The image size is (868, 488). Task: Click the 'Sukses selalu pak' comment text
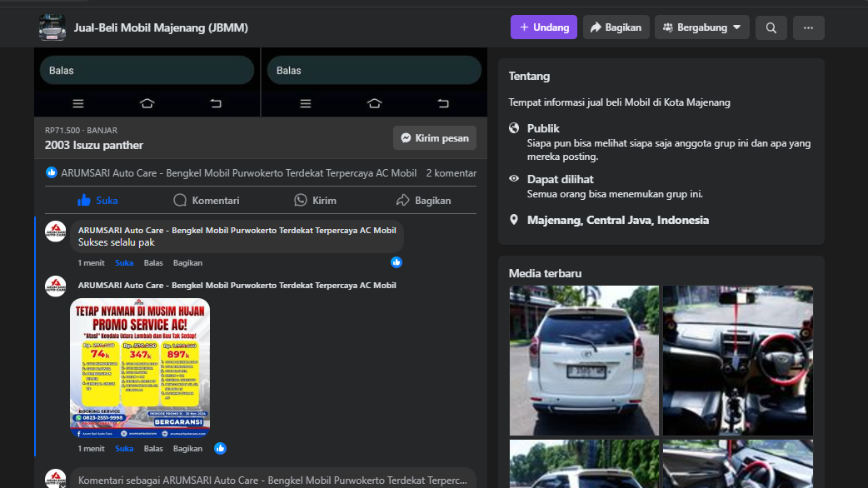pos(117,242)
